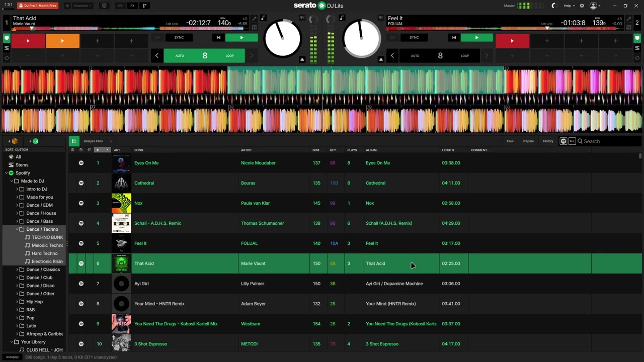Add a new crate

point(13,141)
